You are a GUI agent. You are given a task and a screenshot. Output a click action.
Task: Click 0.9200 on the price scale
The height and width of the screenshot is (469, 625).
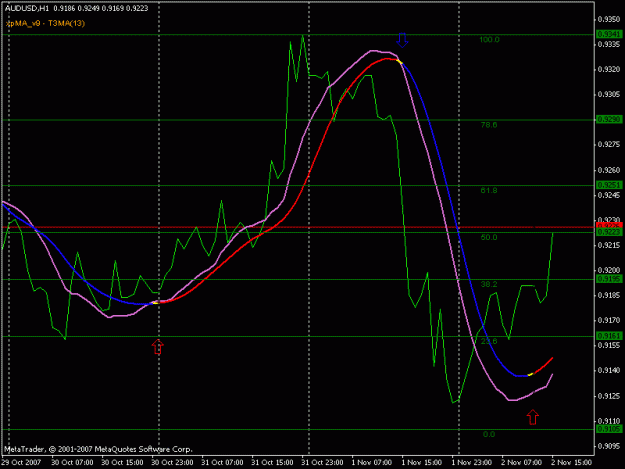[x=609, y=270]
